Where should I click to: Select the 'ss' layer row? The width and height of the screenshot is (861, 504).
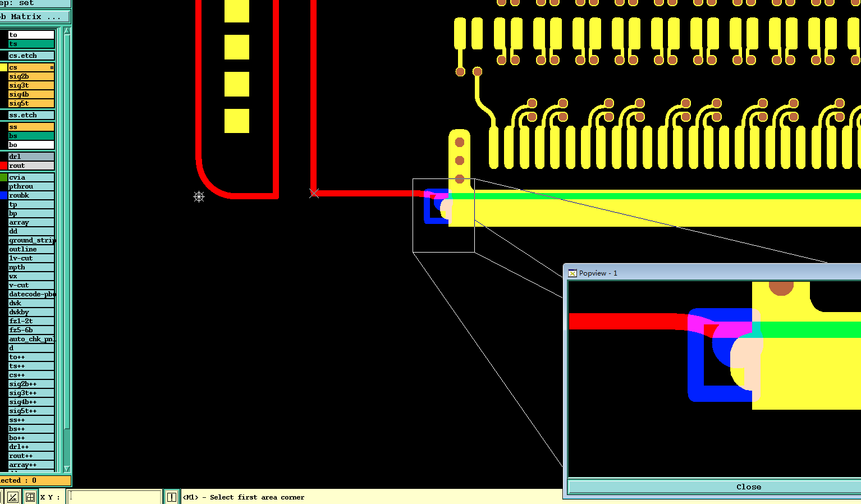(31, 127)
